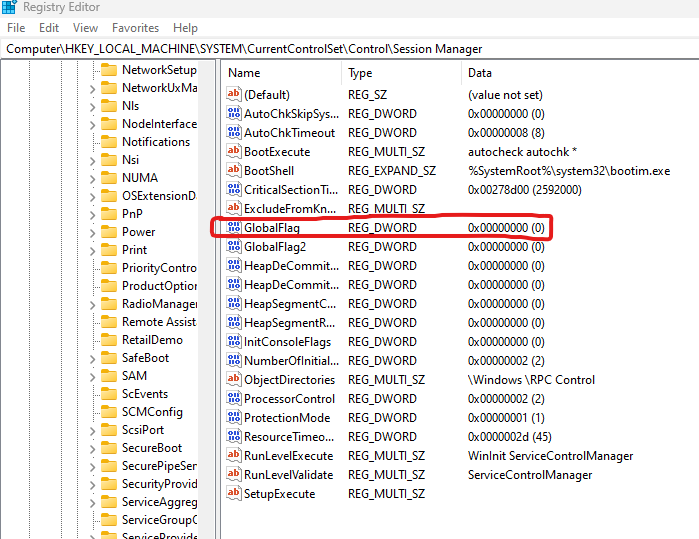Click the data 0x00278d00 (2592000)
This screenshot has height=539, width=699.
click(524, 189)
